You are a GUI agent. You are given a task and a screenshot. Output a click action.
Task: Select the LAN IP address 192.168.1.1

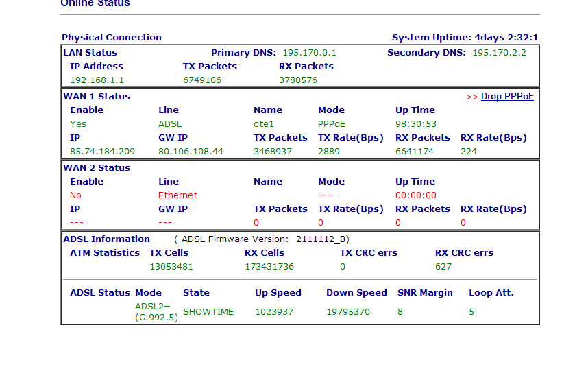pyautogui.click(x=97, y=80)
